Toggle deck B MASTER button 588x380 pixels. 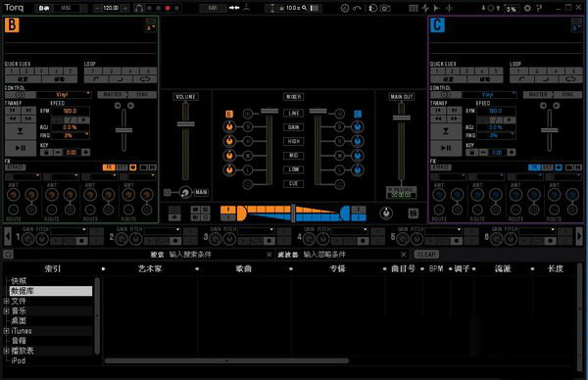pyautogui.click(x=112, y=94)
